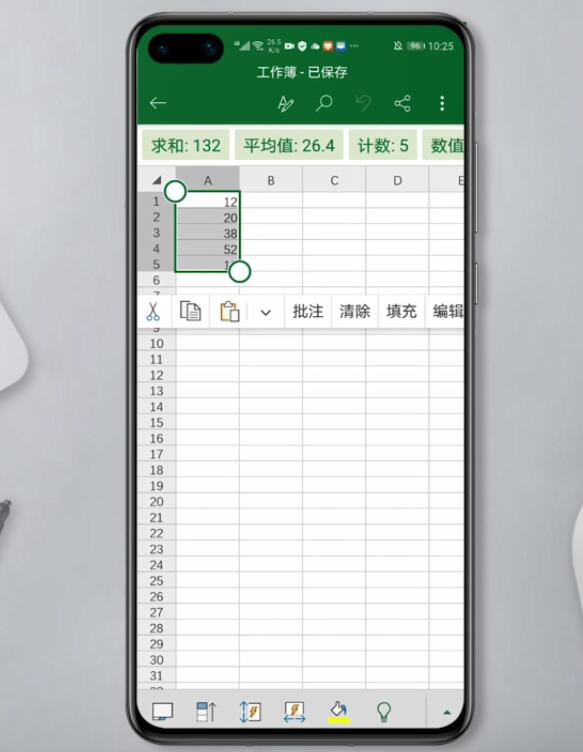Screen dimensions: 583x752
Task: Tap the 工作簿 - 已保存 title
Action: pyautogui.click(x=302, y=72)
